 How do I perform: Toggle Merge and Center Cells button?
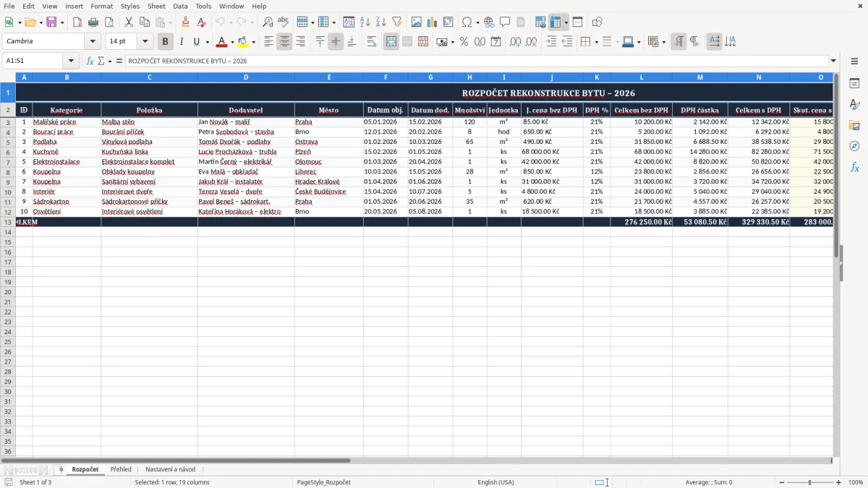pos(391,42)
